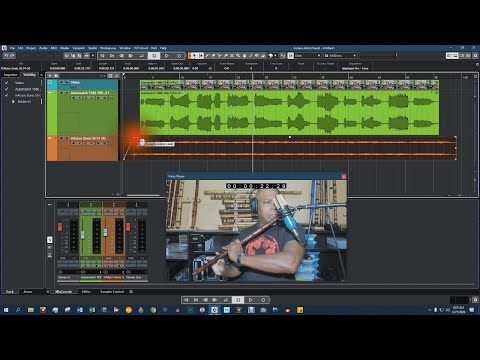Toggle Cycle loop in the top toolbar
480x360 pixels.
(142, 56)
